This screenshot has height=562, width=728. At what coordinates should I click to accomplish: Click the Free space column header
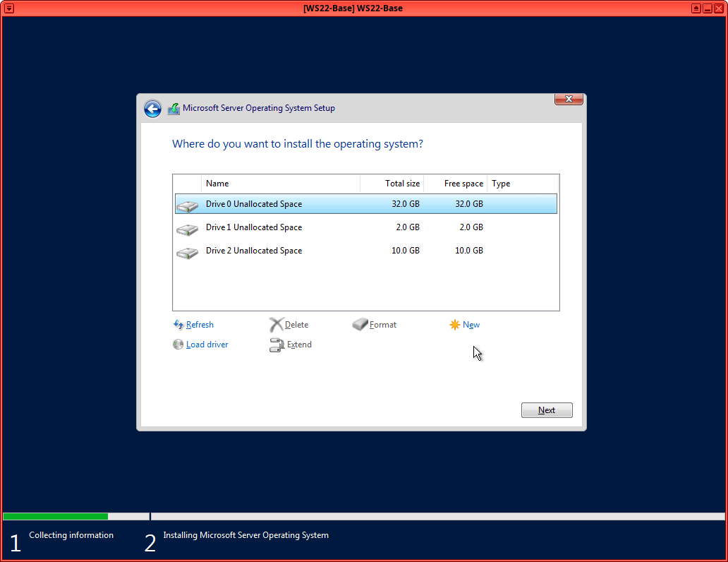(x=456, y=184)
